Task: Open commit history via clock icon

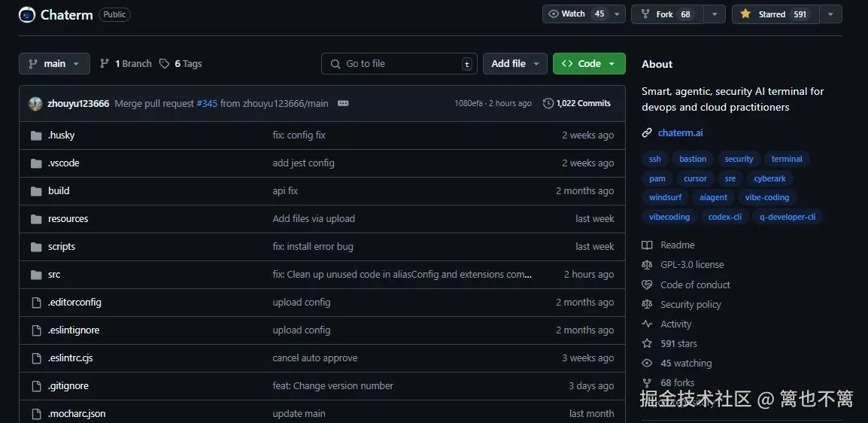Action: pos(548,104)
